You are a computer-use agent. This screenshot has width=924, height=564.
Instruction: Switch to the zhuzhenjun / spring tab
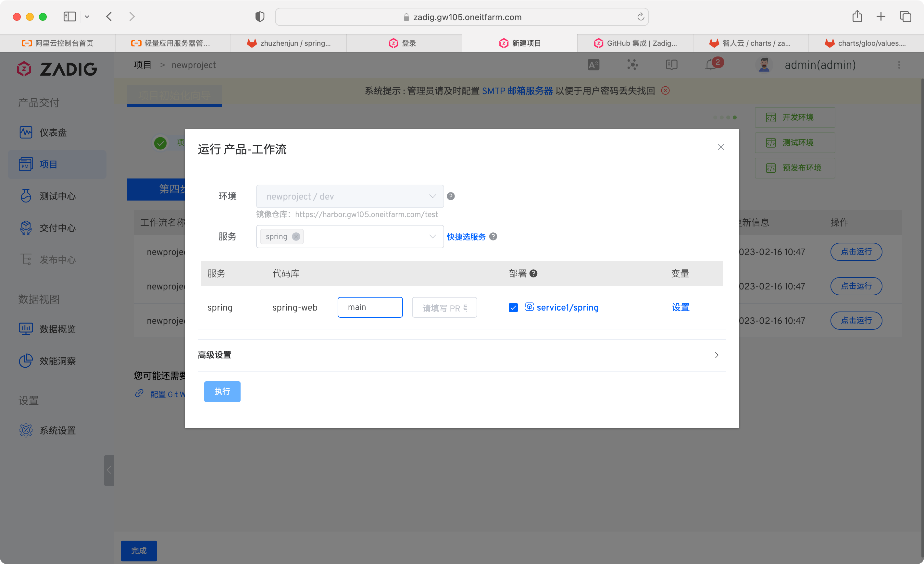coord(288,43)
